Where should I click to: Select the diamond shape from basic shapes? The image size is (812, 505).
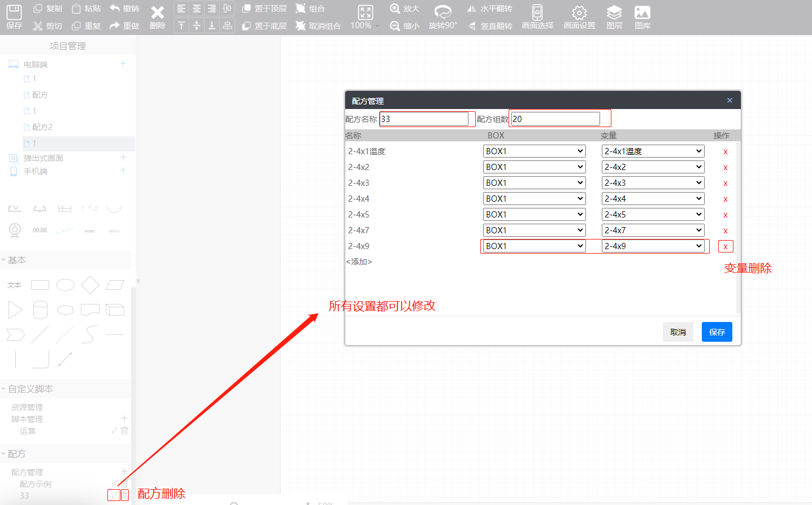point(90,285)
